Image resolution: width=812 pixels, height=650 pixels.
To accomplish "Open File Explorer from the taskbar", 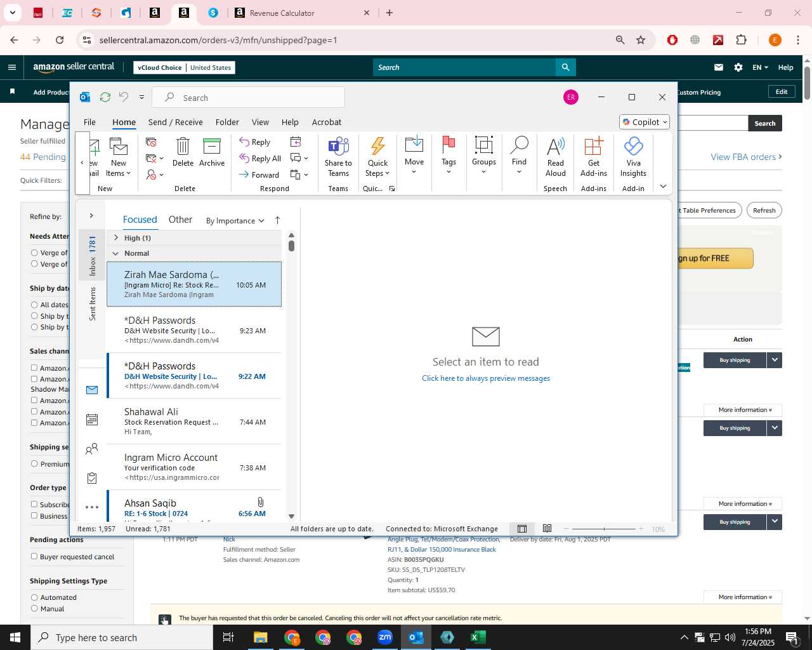I will pos(261,637).
